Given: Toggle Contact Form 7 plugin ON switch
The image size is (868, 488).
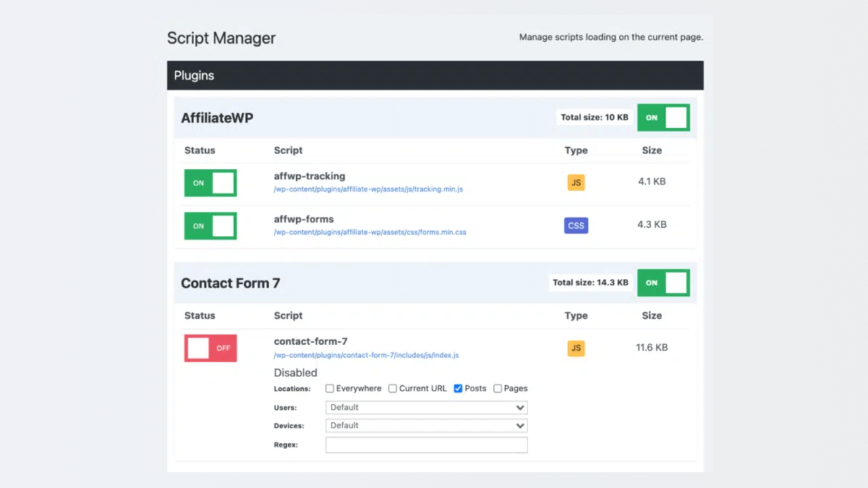Looking at the screenshot, I should pos(663,283).
